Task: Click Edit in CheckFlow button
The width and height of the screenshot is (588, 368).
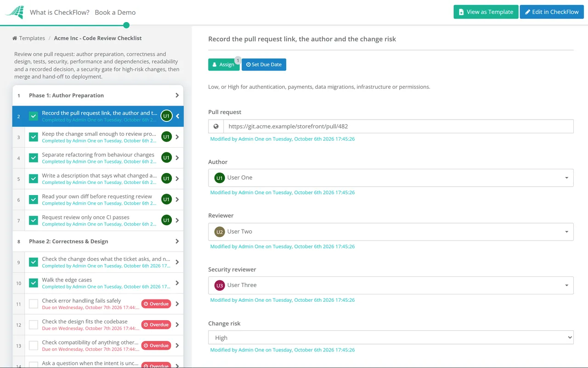Action: tap(552, 12)
